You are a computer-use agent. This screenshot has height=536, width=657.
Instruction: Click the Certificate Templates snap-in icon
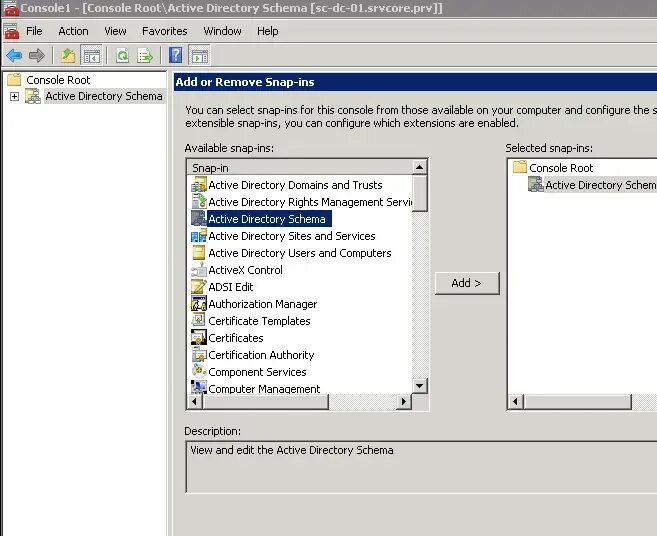click(x=199, y=321)
